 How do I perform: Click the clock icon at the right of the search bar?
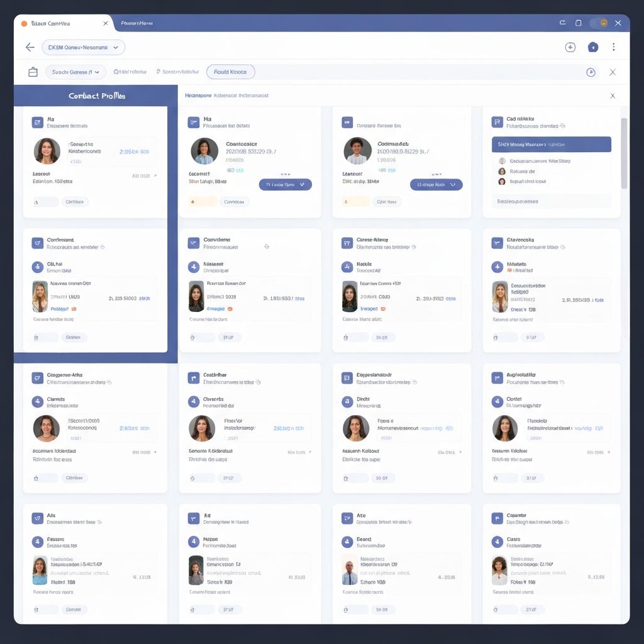(591, 72)
